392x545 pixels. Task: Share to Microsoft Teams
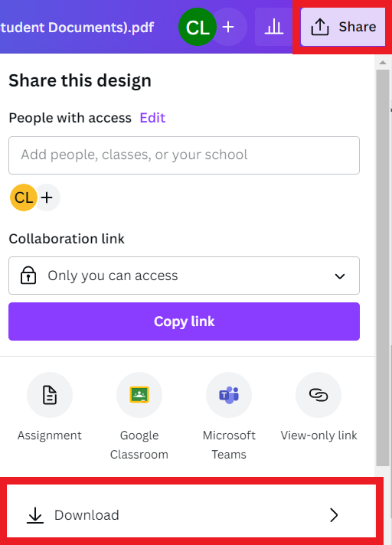pos(229,416)
